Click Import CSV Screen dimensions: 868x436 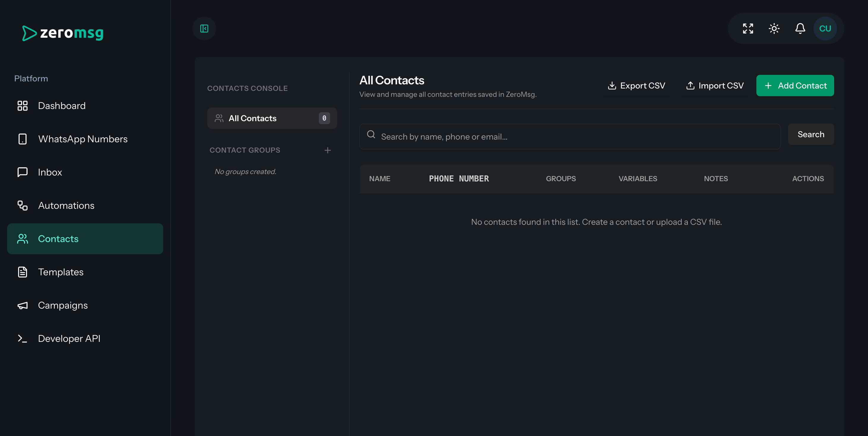tap(715, 86)
